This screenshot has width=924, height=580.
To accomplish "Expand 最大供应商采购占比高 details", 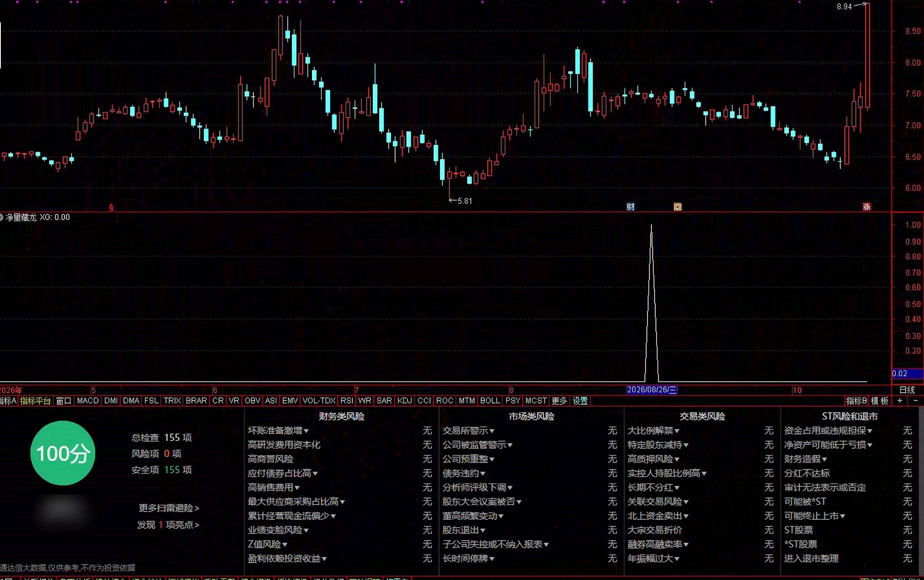I will (296, 501).
